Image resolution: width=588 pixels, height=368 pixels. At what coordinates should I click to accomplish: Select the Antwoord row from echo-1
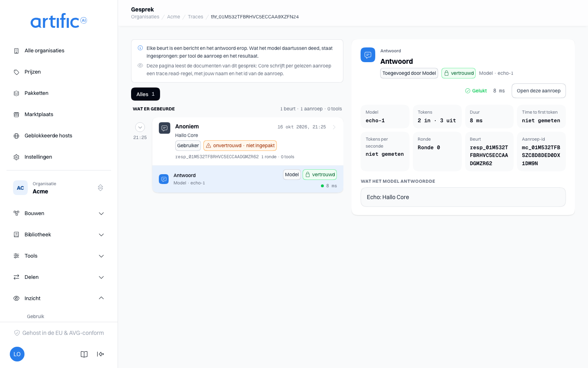click(248, 179)
